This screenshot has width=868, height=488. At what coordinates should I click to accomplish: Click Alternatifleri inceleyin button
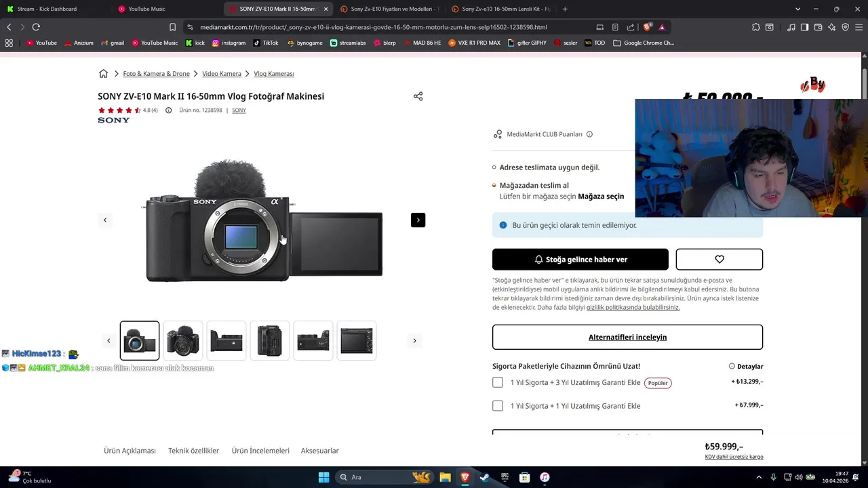[627, 337]
